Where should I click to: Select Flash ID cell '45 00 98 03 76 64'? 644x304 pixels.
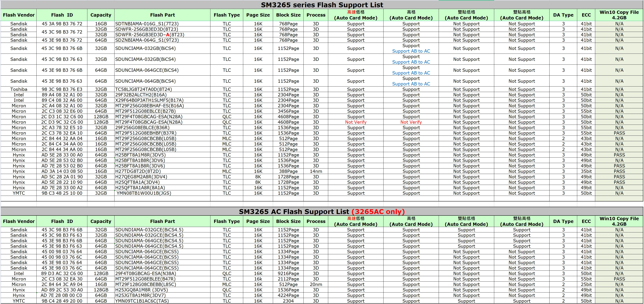pos(62,252)
